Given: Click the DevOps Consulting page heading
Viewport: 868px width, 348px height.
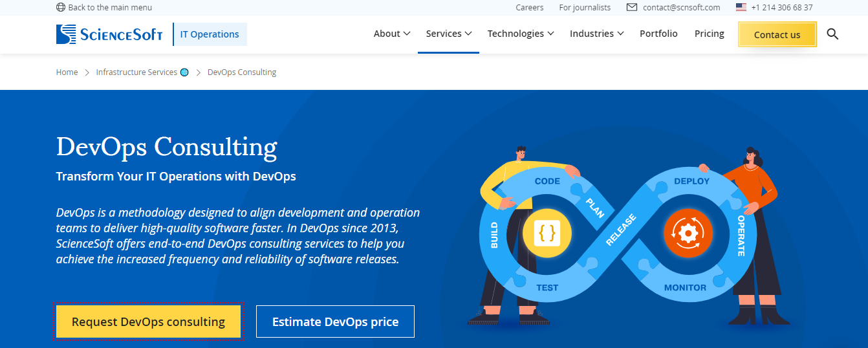Looking at the screenshot, I should (x=167, y=147).
